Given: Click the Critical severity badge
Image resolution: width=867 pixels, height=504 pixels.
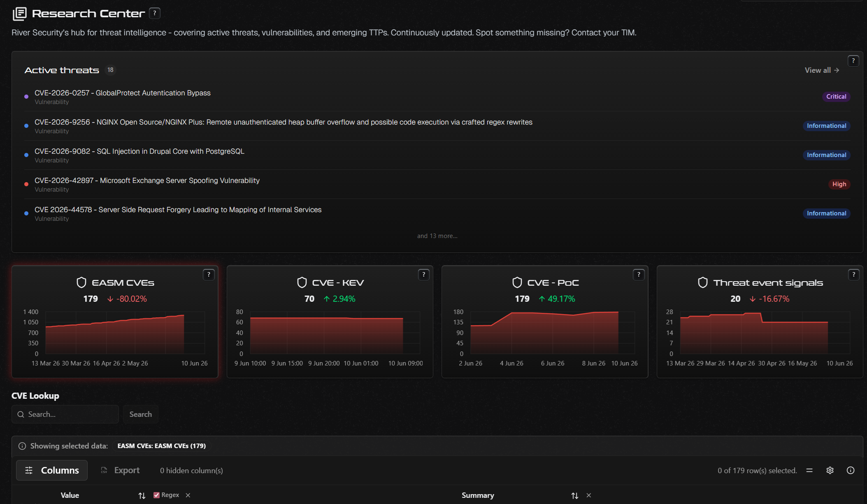Looking at the screenshot, I should 836,97.
